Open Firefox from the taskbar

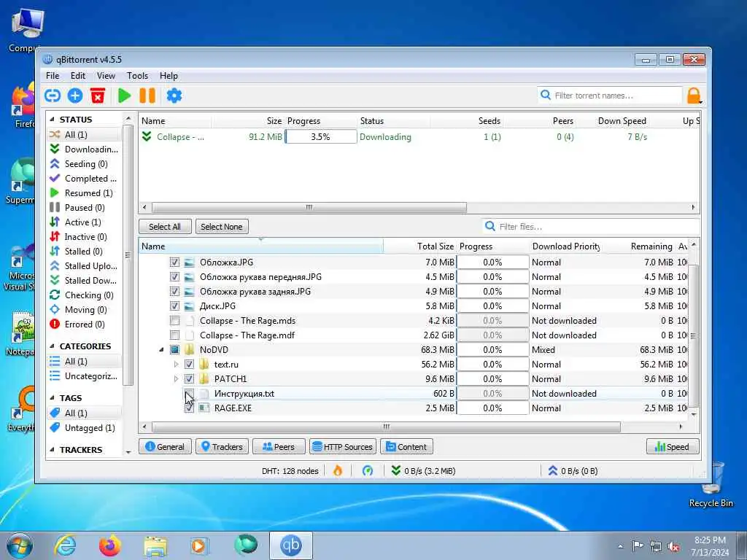coord(110,545)
